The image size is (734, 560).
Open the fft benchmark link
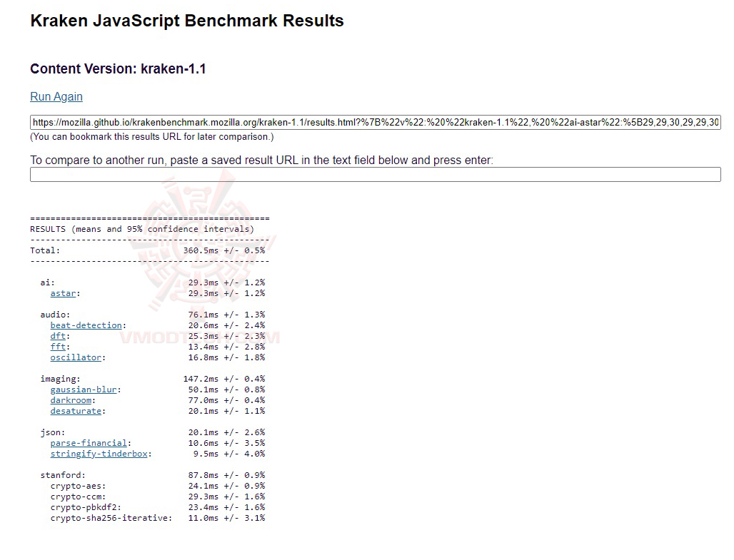point(58,347)
